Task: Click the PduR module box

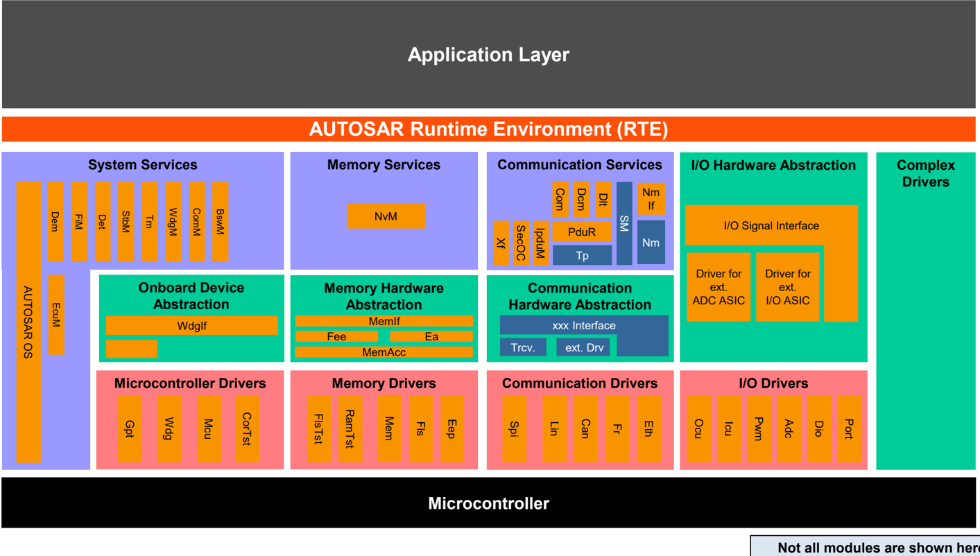Action: (x=582, y=232)
